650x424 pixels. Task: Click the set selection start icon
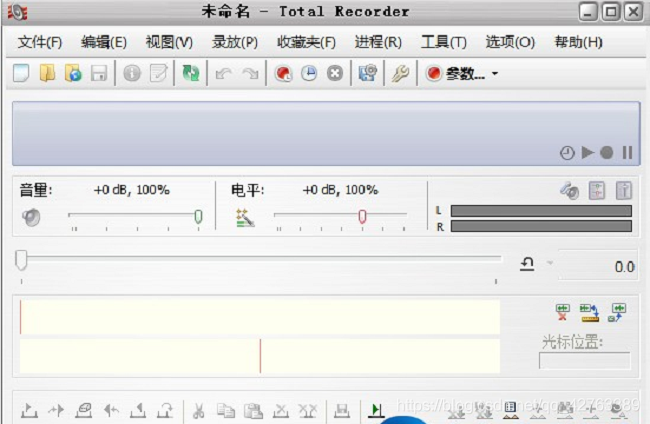pos(29,410)
